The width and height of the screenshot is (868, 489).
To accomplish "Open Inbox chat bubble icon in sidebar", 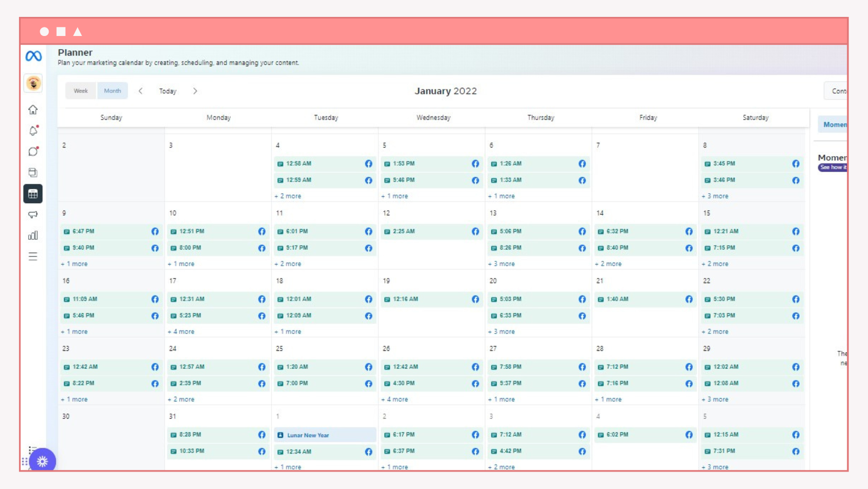I will pyautogui.click(x=33, y=151).
